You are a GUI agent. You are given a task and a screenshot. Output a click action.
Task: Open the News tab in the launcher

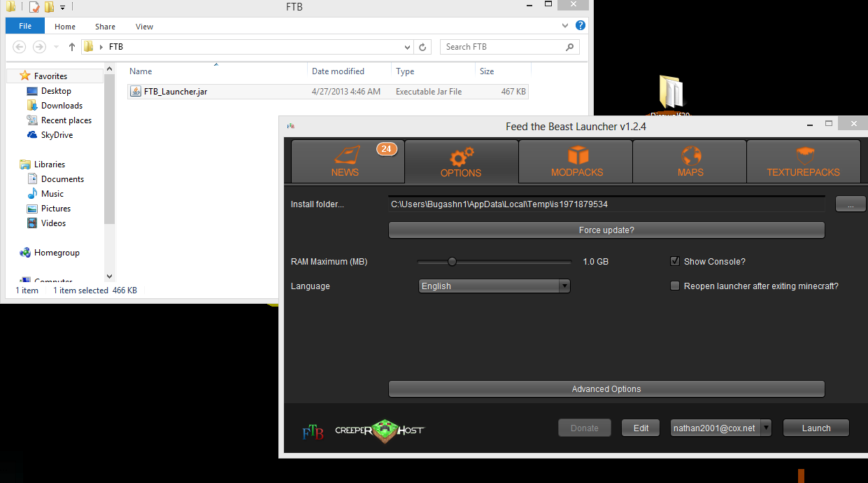(x=348, y=161)
